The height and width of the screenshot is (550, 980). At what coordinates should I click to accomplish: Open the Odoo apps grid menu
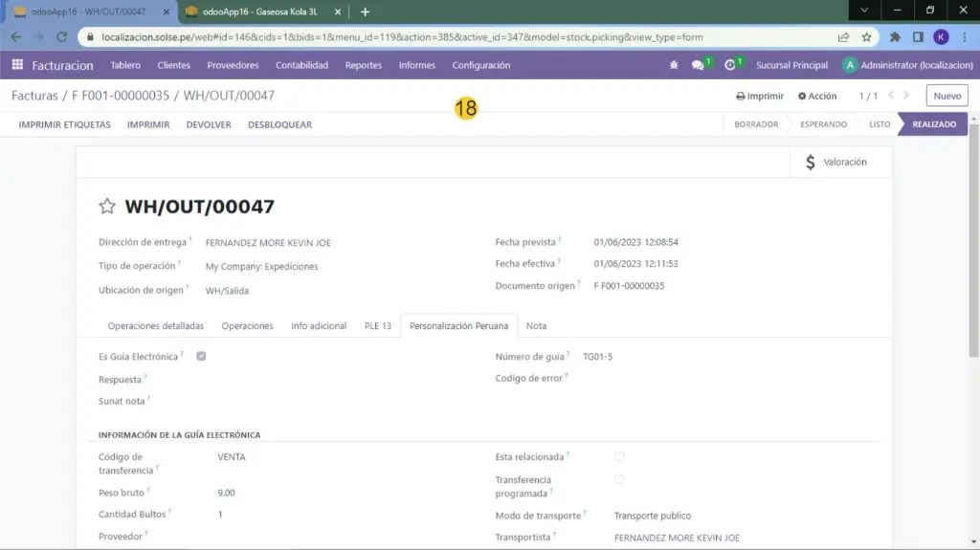pyautogui.click(x=17, y=65)
